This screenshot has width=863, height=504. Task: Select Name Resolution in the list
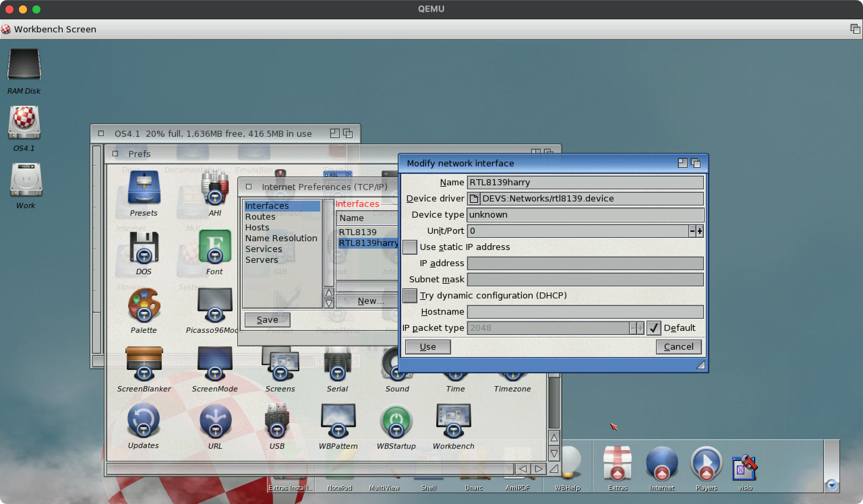click(281, 238)
